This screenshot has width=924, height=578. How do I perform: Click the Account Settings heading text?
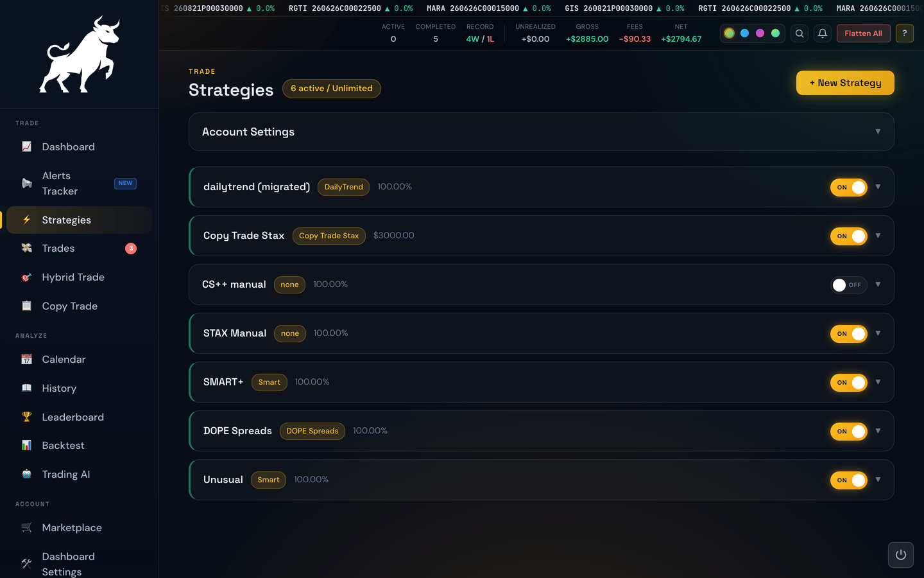pyautogui.click(x=248, y=132)
